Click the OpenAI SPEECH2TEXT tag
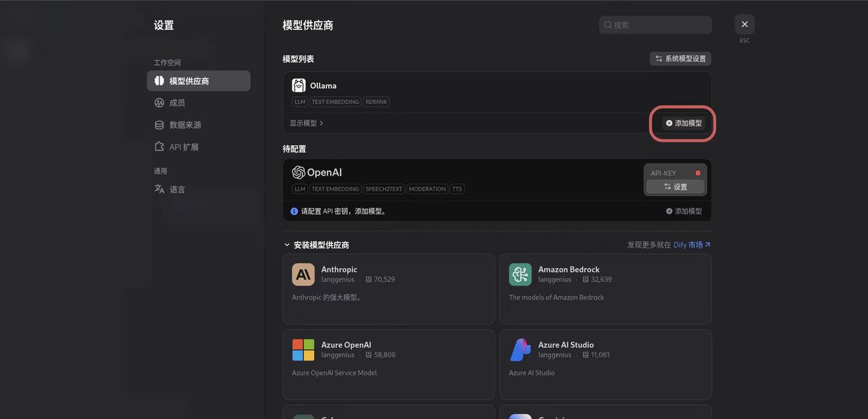Screen dimensions: 868x419 pos(384,189)
